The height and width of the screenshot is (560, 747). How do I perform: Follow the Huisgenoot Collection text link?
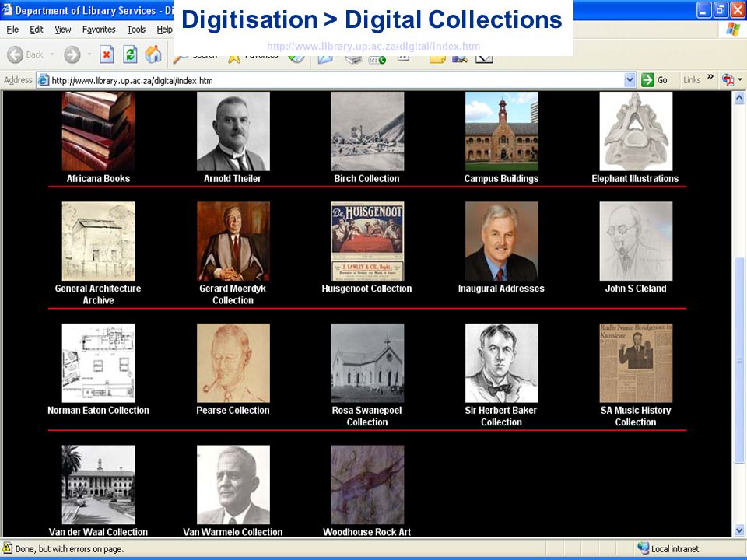click(366, 289)
